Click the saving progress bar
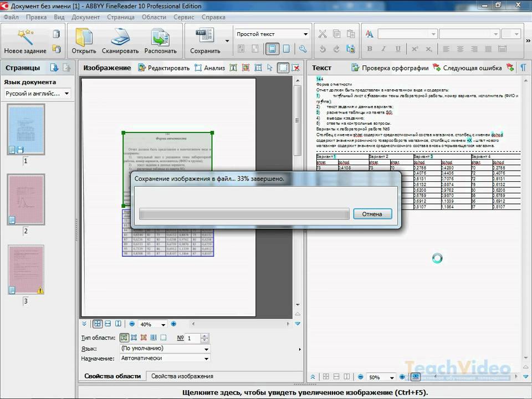Screen dimensions: 532x399 coord(244,214)
